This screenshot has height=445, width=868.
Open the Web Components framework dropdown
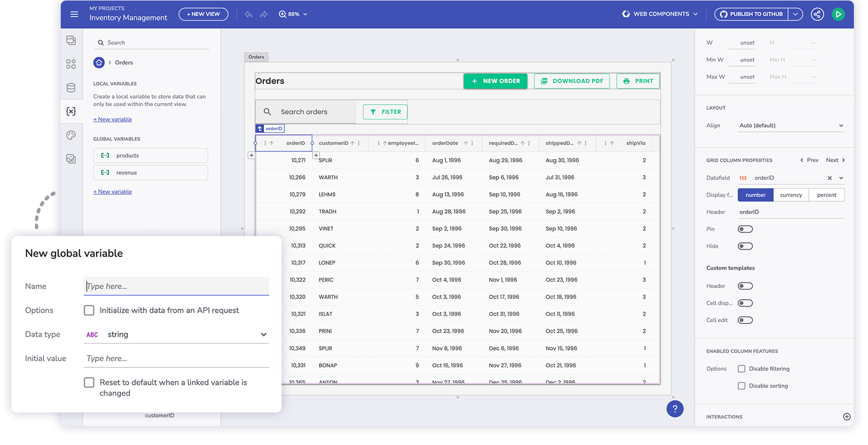click(660, 14)
